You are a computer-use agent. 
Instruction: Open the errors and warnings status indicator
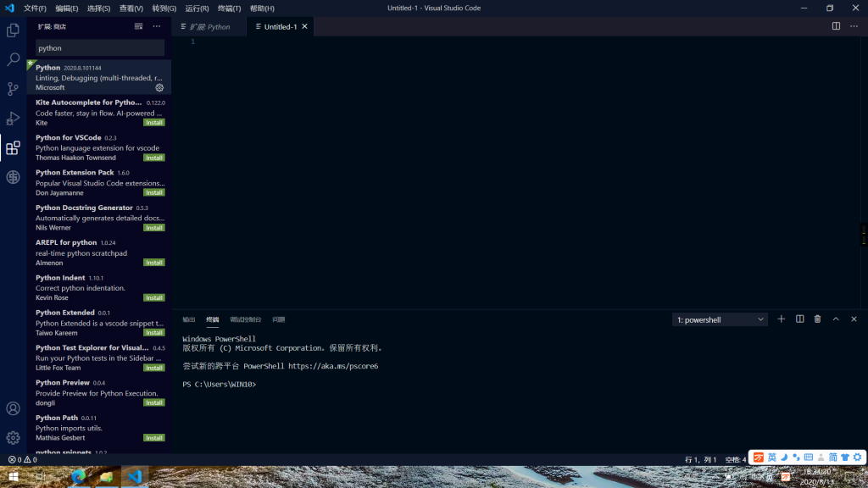[x=23, y=460]
